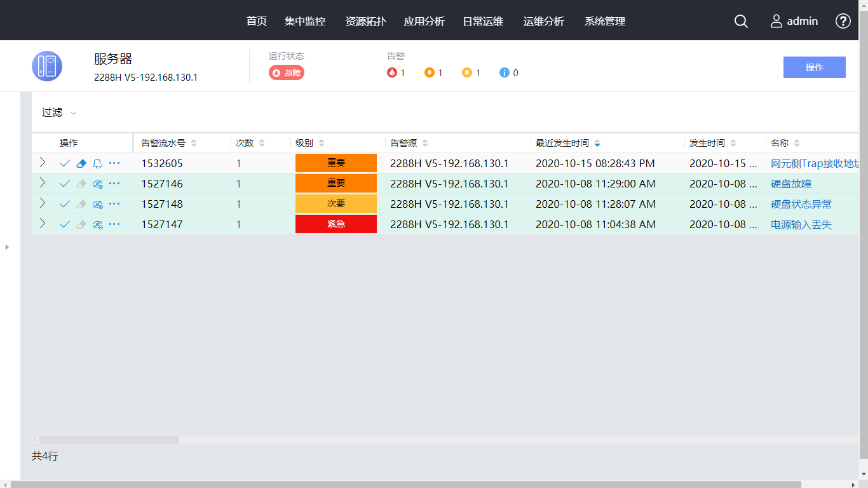Open the help question mark icon

[x=843, y=21]
